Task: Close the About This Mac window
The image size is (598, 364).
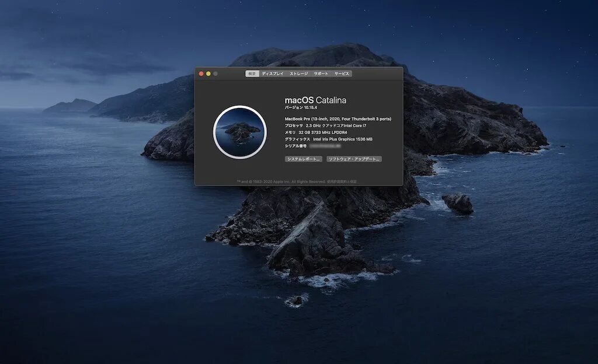Action: (201, 73)
